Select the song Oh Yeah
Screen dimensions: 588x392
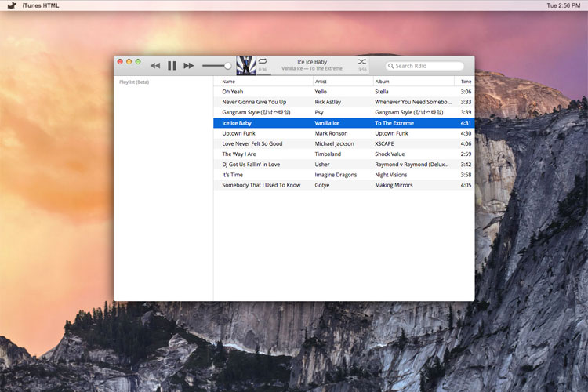click(233, 92)
